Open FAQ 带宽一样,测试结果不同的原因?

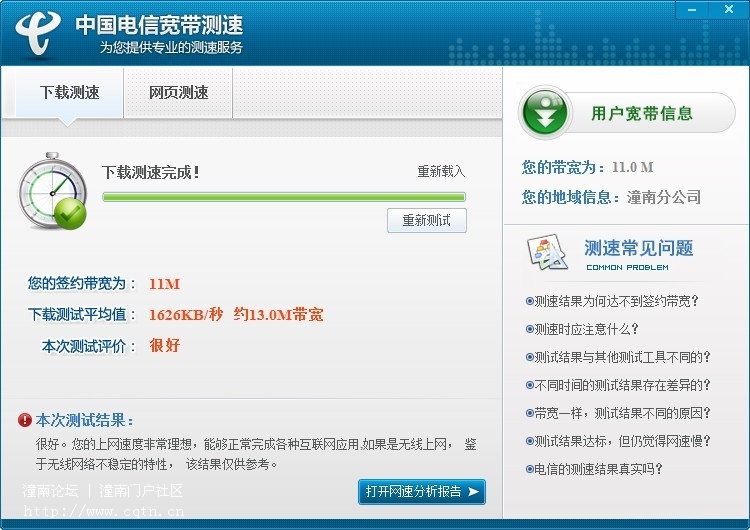point(618,413)
